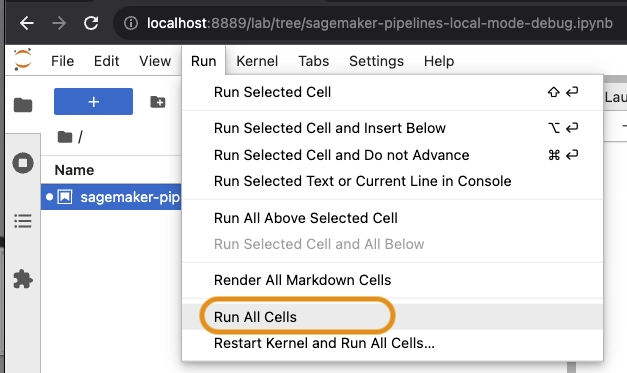The height and width of the screenshot is (373, 627).
Task: Open the running kernels stop-circle sidebar icon
Action: pyautogui.click(x=23, y=163)
